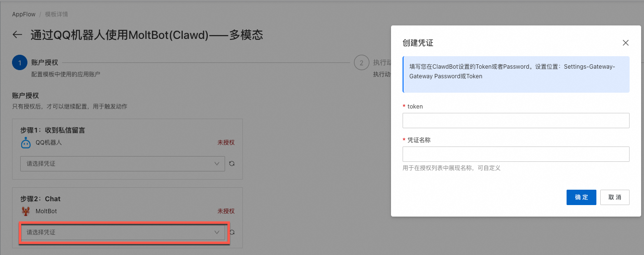Refresh credentials for MoltBot step
Screen dimensions: 644x255
232,232
